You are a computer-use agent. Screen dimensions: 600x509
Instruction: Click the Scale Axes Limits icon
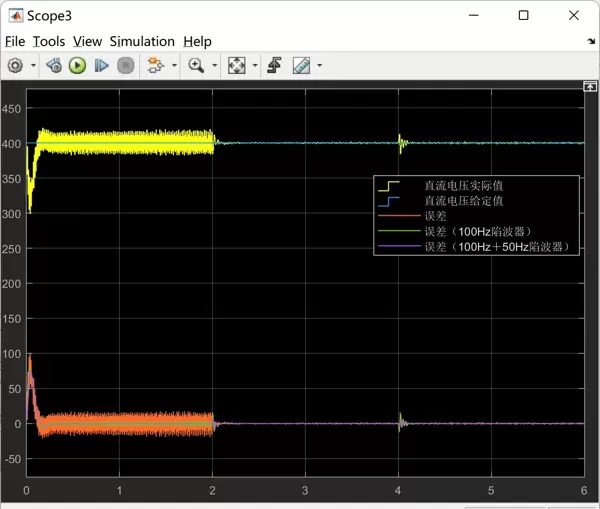tap(236, 66)
